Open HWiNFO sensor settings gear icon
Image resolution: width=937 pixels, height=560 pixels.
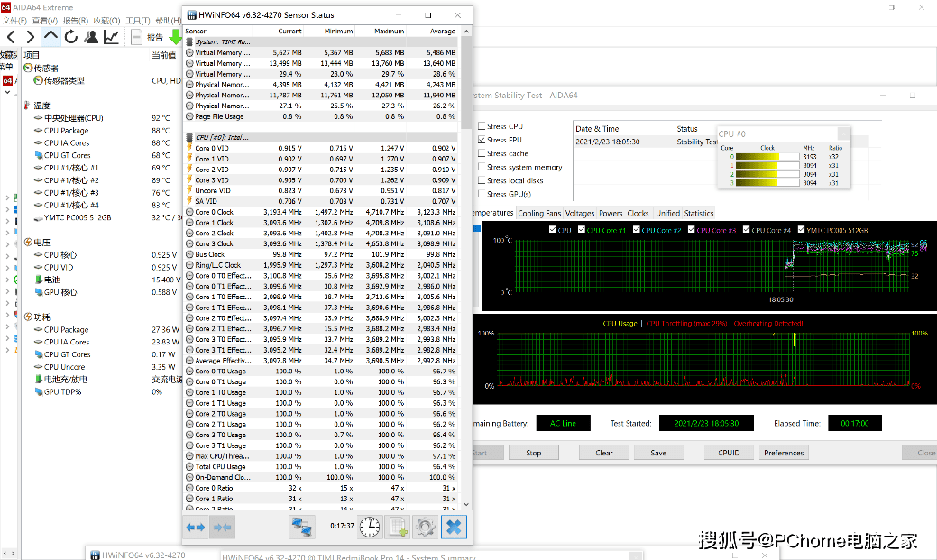point(425,527)
